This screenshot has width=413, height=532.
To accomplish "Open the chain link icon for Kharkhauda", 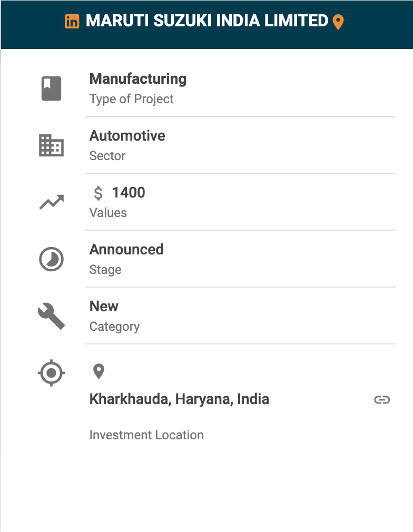I will tap(382, 400).
